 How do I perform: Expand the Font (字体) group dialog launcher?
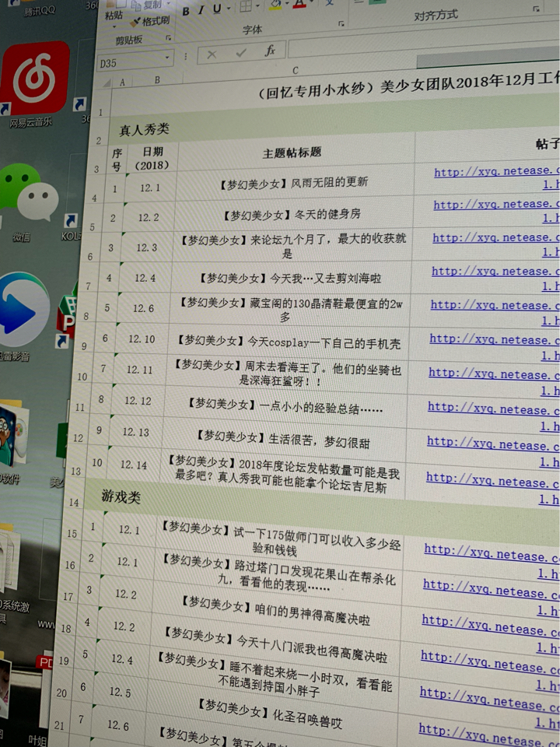pyautogui.click(x=341, y=24)
